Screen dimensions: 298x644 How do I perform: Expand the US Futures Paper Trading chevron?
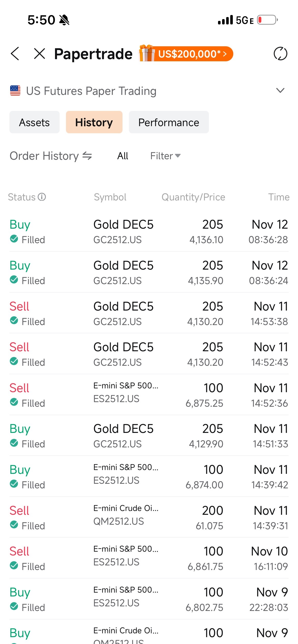(x=280, y=91)
